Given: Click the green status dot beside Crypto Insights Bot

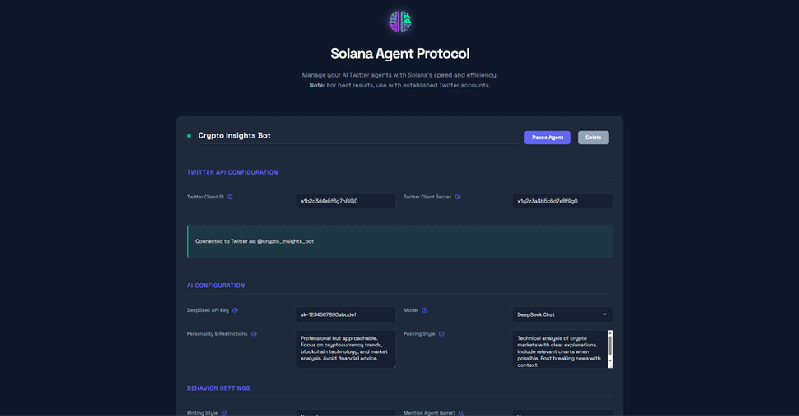Looking at the screenshot, I should (189, 136).
